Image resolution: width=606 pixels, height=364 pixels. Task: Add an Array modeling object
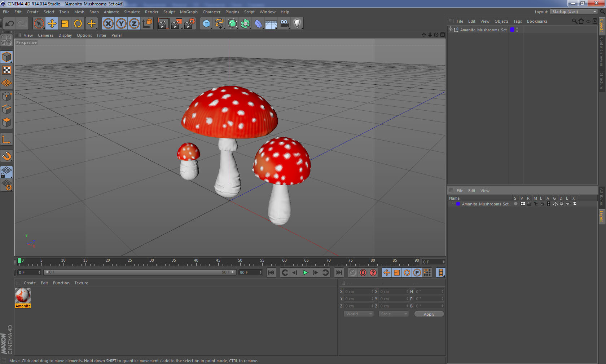(x=245, y=24)
